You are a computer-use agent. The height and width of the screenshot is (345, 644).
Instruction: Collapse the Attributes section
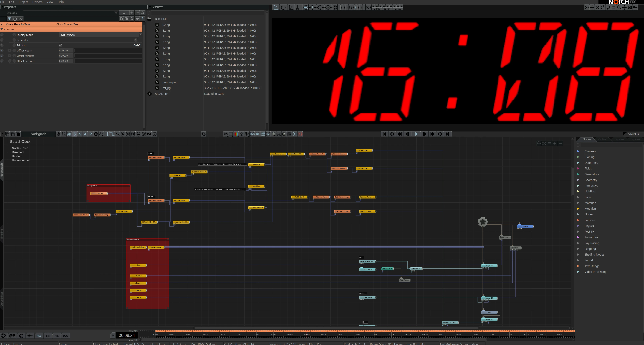(2, 30)
